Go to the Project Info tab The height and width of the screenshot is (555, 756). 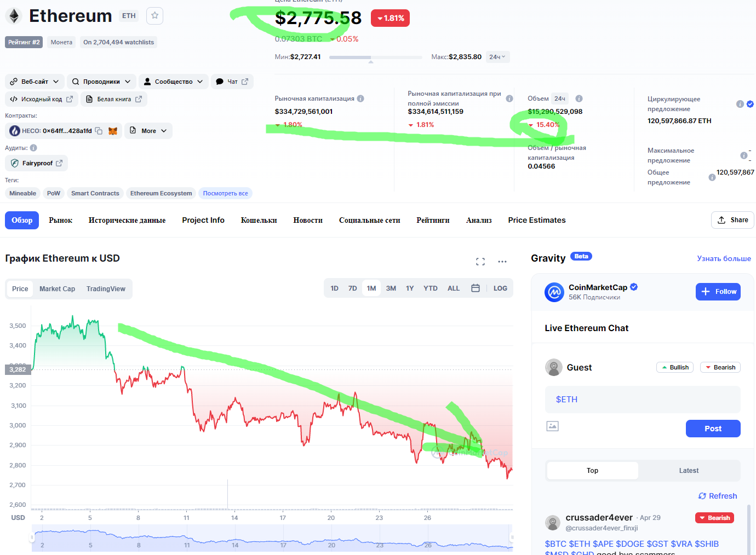203,220
